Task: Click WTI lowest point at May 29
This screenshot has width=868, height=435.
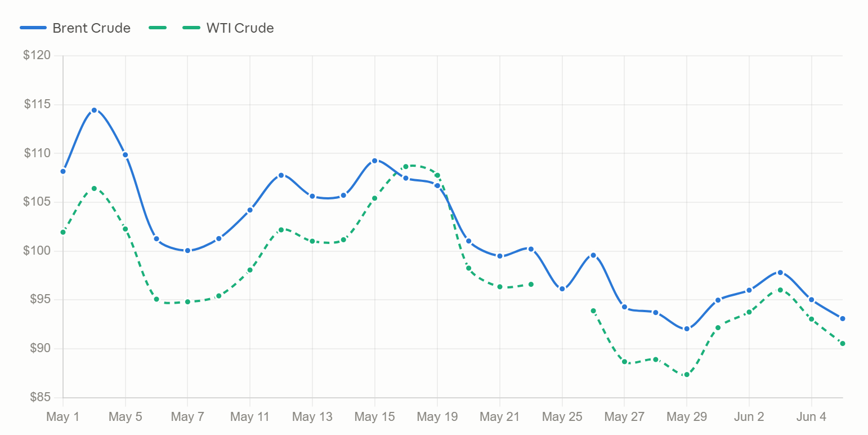Action: (x=687, y=375)
